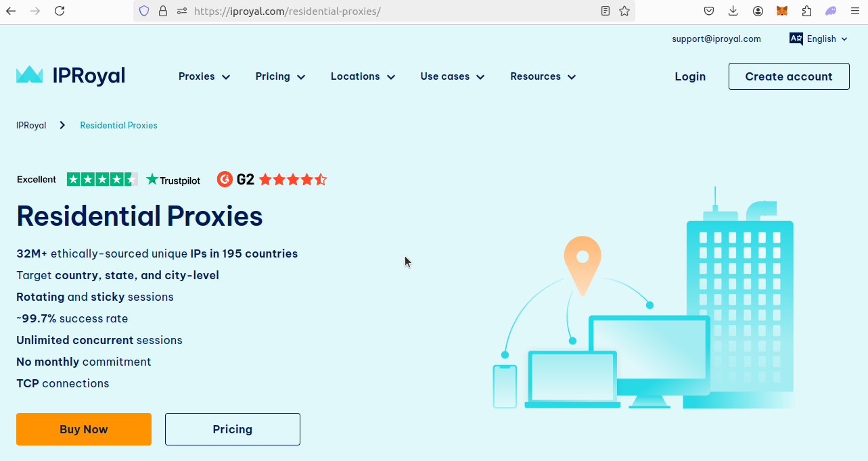Screen dimensions: 868x461
Task: Click the Trustpilot logo
Action: coord(173,180)
